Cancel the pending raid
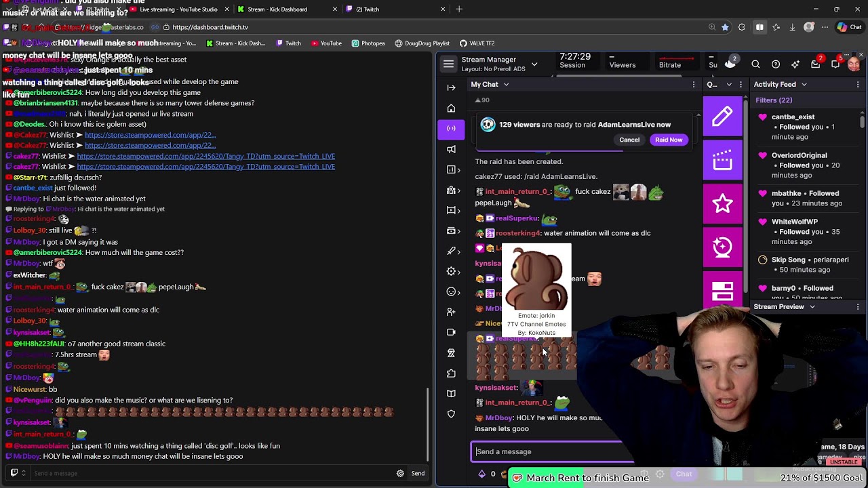This screenshot has height=488, width=868. 629,140
